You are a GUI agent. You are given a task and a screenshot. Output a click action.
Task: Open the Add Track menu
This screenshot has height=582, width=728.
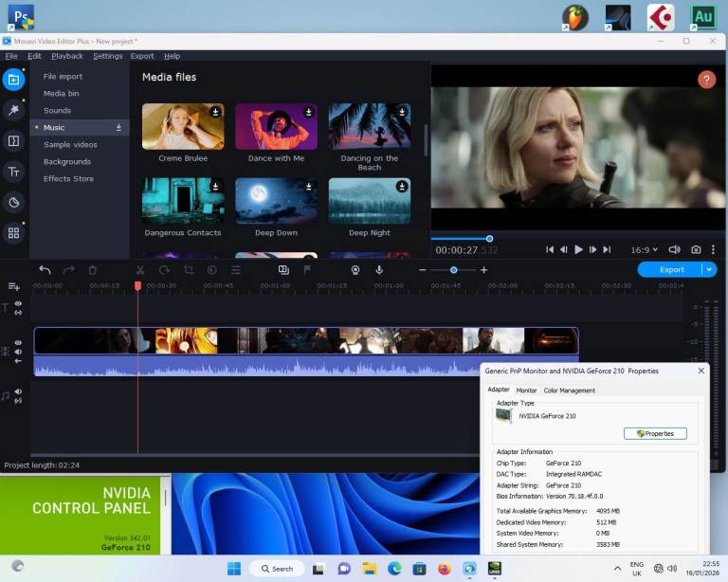tap(13, 286)
